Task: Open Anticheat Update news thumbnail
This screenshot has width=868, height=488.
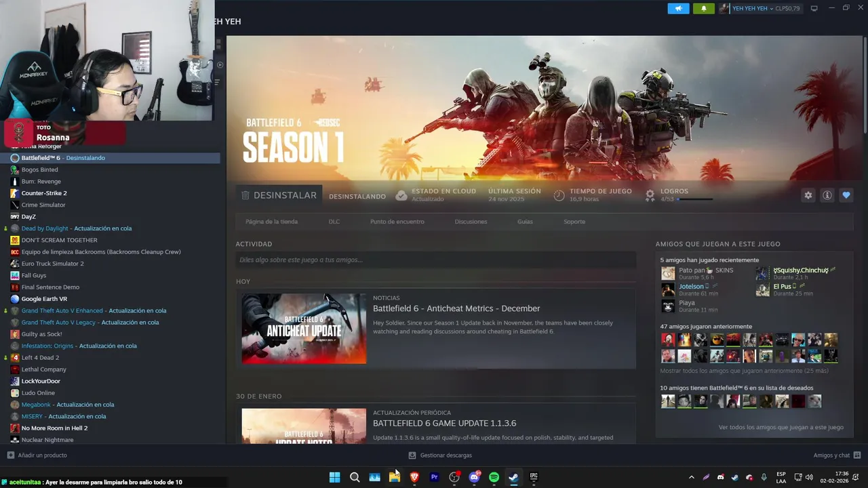Action: [x=304, y=328]
